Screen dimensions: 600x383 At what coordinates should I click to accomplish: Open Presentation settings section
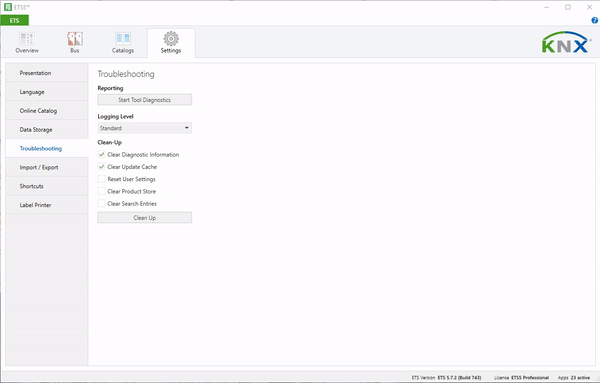pyautogui.click(x=47, y=73)
